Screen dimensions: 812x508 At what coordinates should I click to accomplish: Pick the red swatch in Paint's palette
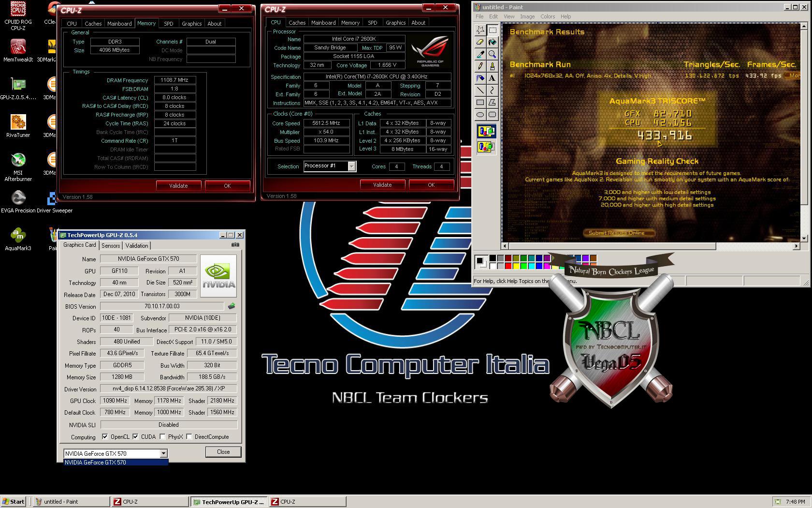[x=508, y=266]
